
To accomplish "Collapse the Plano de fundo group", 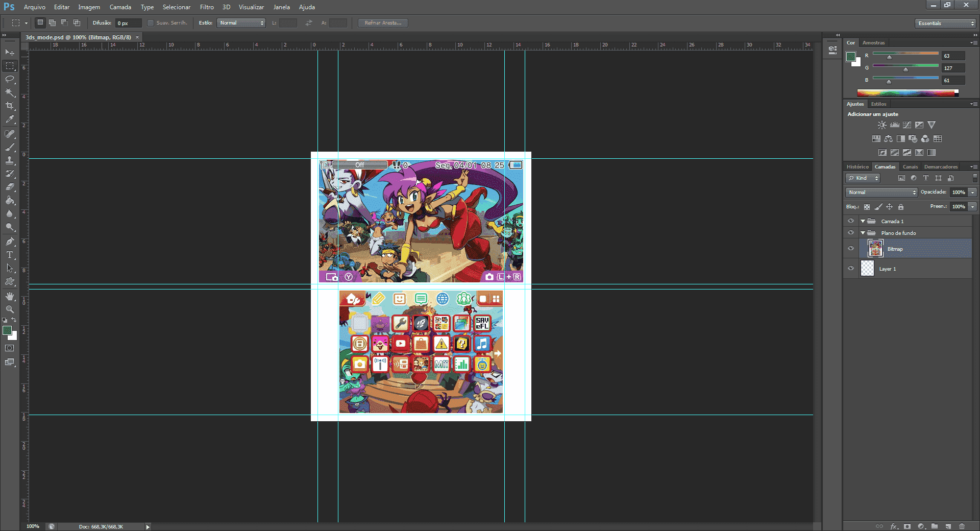I will [863, 233].
